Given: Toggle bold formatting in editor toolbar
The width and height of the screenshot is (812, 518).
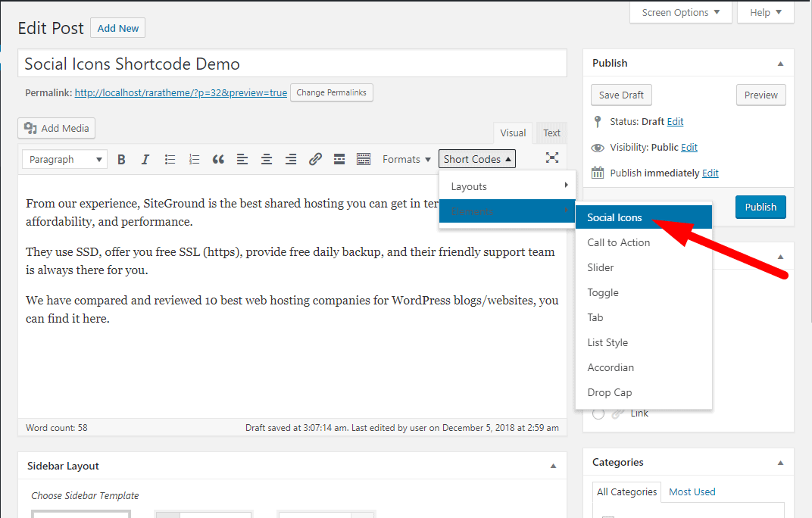Looking at the screenshot, I should pyautogui.click(x=121, y=160).
